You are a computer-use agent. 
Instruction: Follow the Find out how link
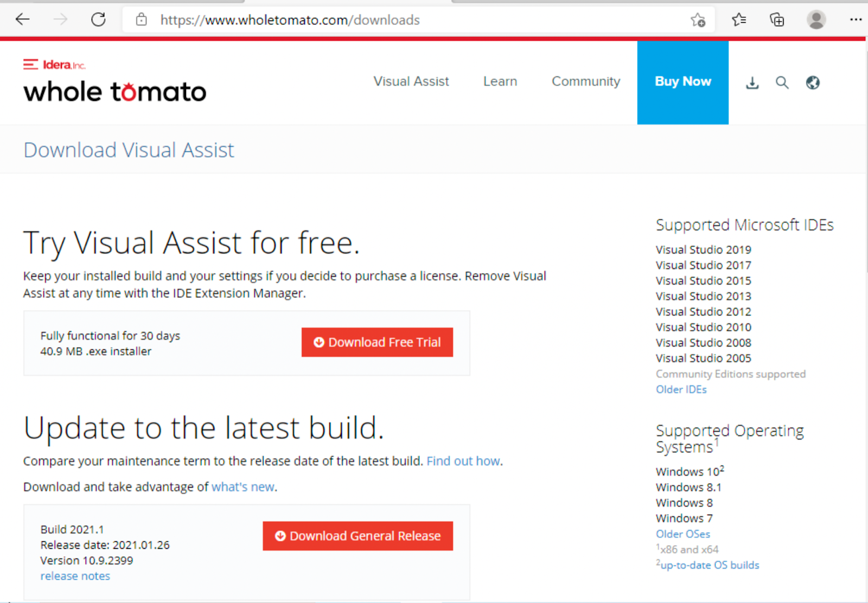coord(463,461)
